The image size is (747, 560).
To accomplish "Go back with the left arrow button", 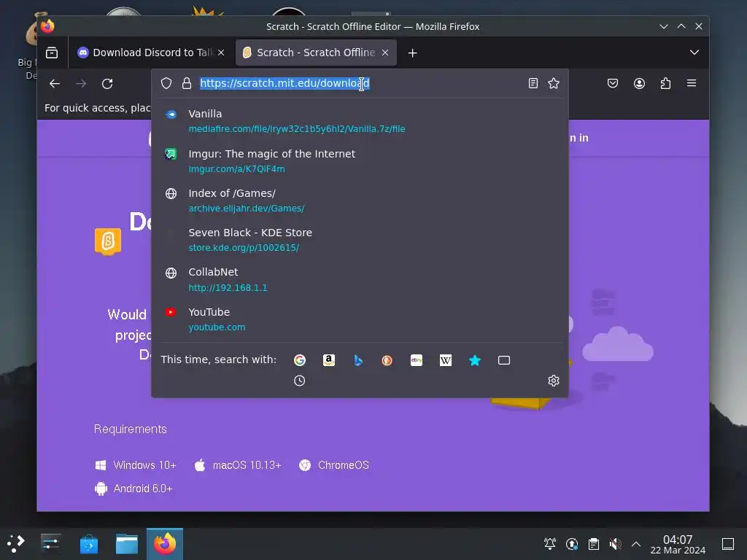I will click(x=55, y=84).
